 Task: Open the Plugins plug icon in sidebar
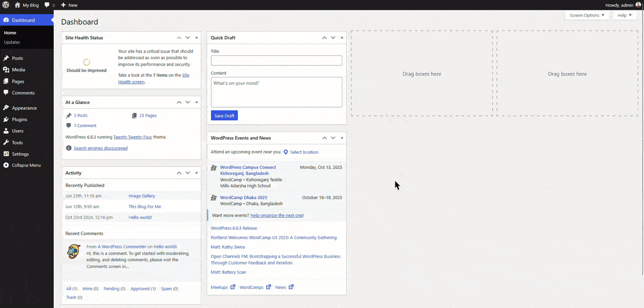tap(6, 119)
